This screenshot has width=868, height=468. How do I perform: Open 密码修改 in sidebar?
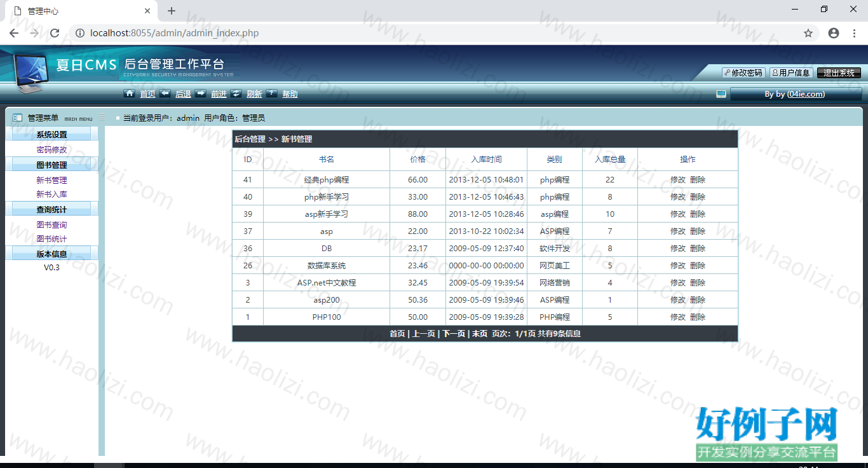pyautogui.click(x=51, y=150)
